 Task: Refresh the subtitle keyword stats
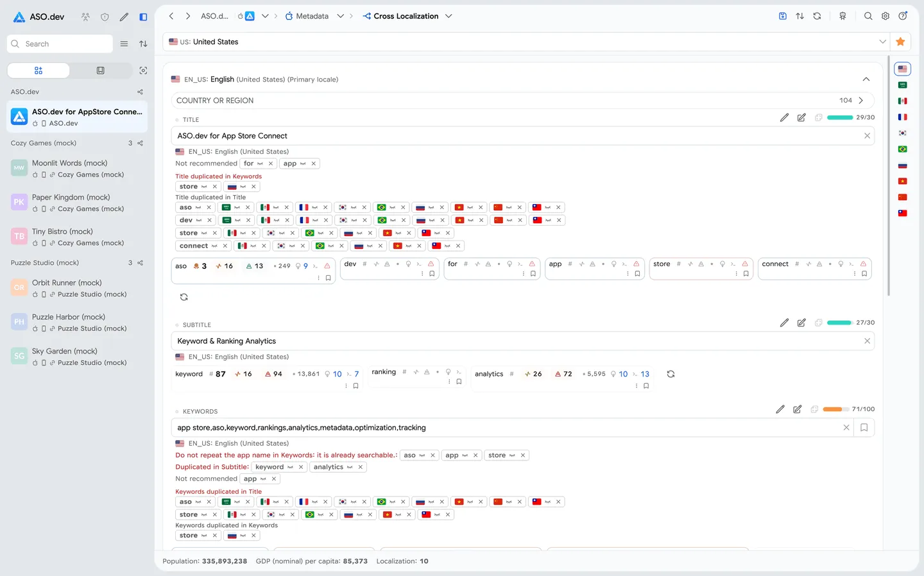[x=671, y=374]
